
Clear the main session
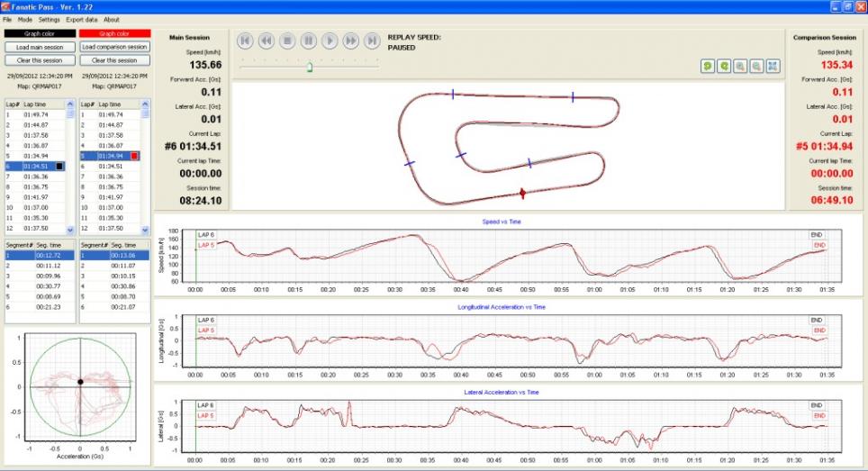pyautogui.click(x=40, y=60)
